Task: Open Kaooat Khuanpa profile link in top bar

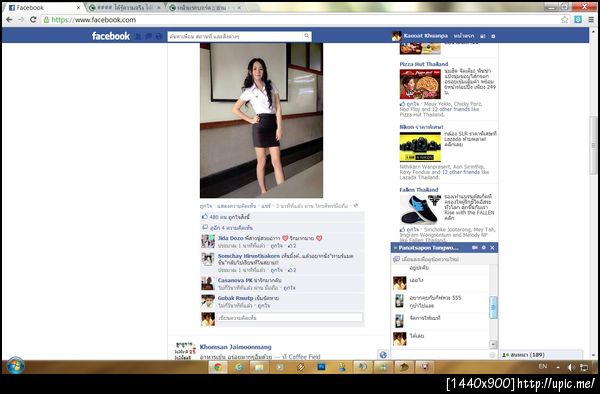Action: (425, 36)
